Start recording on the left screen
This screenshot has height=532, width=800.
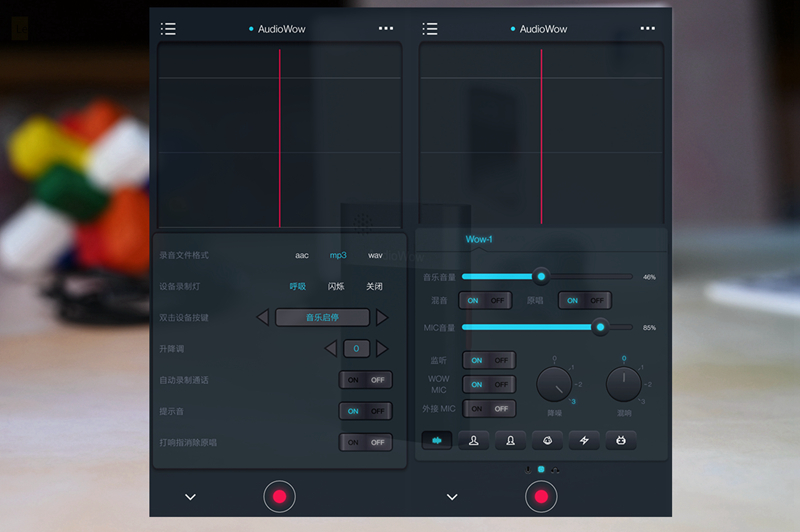[279, 496]
